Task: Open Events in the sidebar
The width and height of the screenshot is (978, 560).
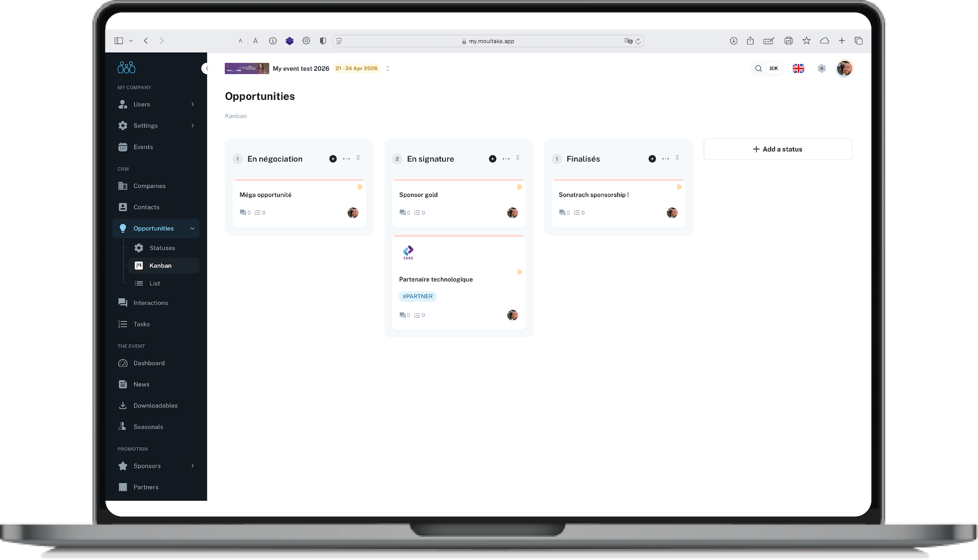Action: point(156,147)
